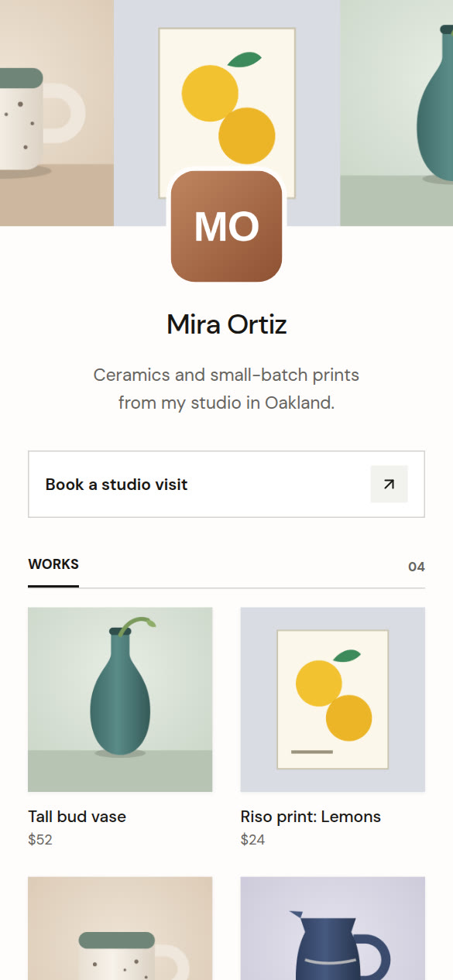Image resolution: width=453 pixels, height=980 pixels.
Task: Click the 04 works count
Action: pyautogui.click(x=417, y=567)
